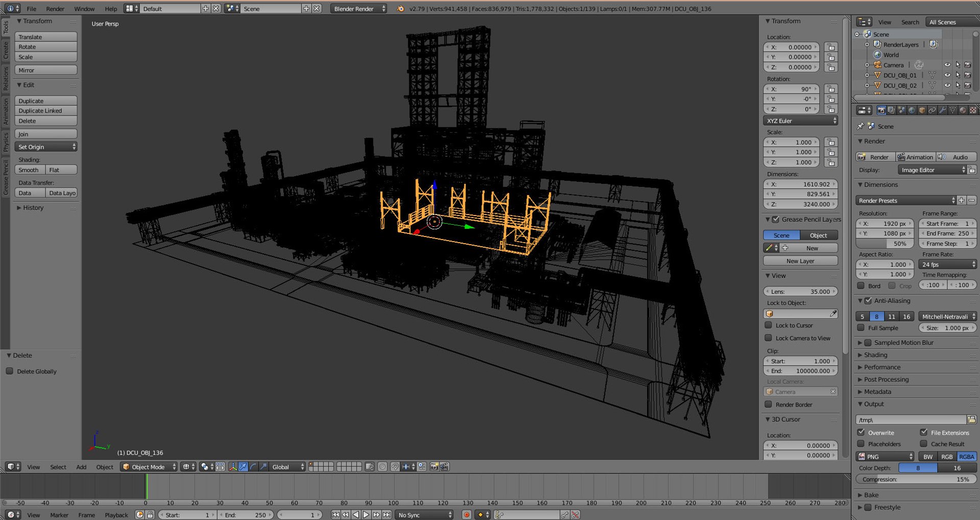Open the Render tab in Properties editor

[881, 110]
